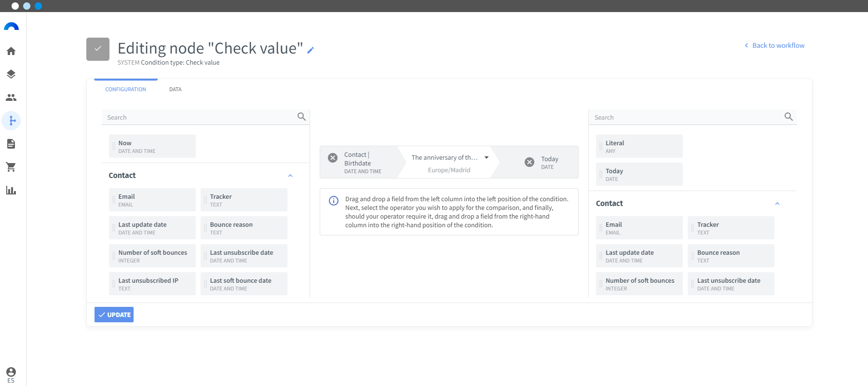Open the bar chart statistics icon
Screen dimensions: 868x386
point(11,190)
